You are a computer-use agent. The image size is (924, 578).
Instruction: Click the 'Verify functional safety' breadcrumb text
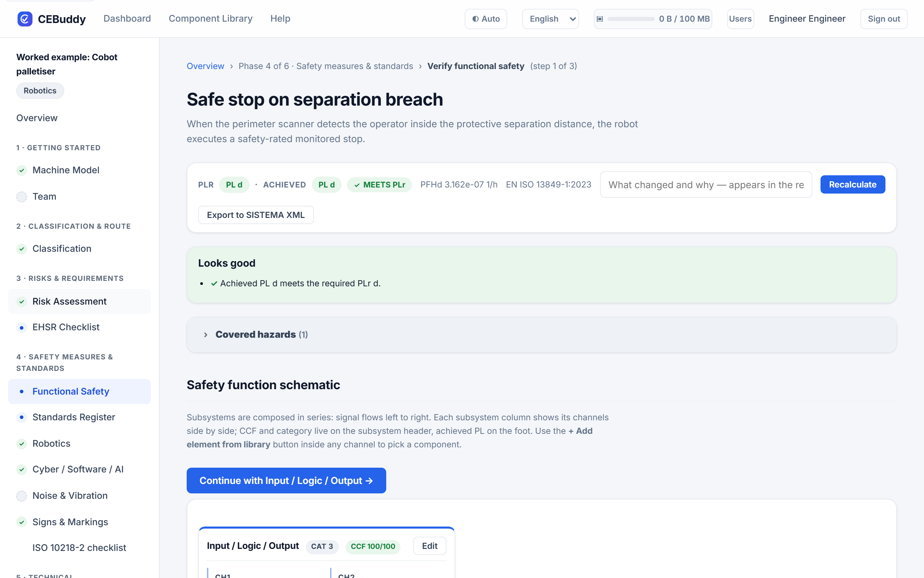click(x=476, y=66)
